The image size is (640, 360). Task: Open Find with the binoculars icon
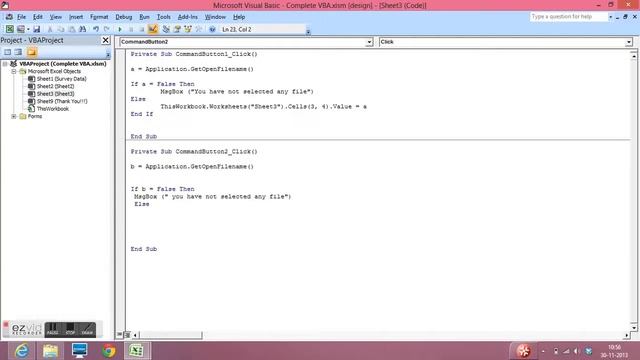(83, 29)
